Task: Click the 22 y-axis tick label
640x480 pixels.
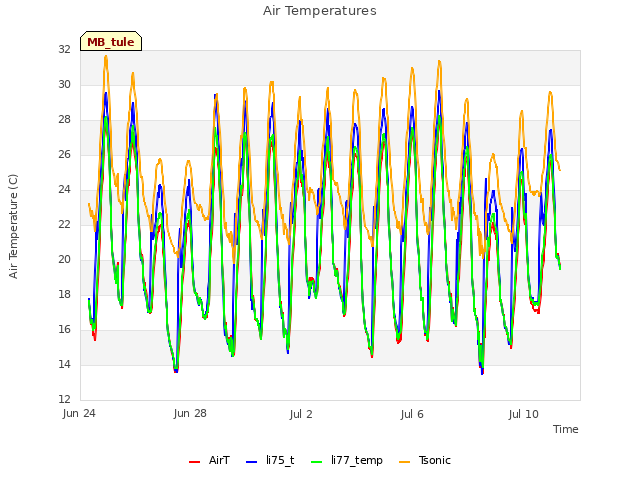Action: pos(64,224)
